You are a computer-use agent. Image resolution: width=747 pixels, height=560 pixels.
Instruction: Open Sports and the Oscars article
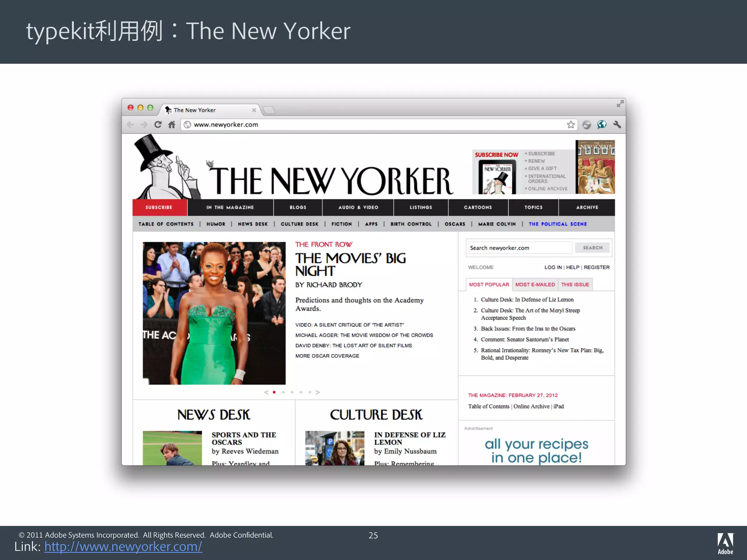(x=244, y=439)
